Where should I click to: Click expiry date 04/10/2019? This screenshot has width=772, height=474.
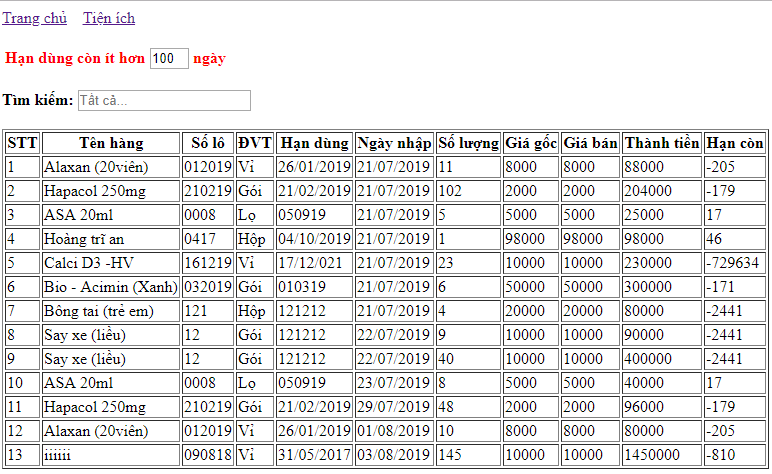click(x=315, y=239)
